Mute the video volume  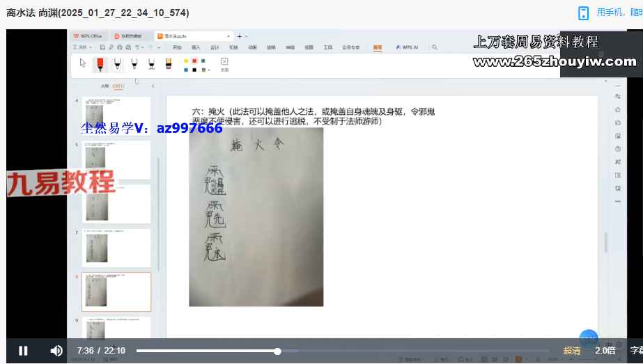pyautogui.click(x=56, y=351)
